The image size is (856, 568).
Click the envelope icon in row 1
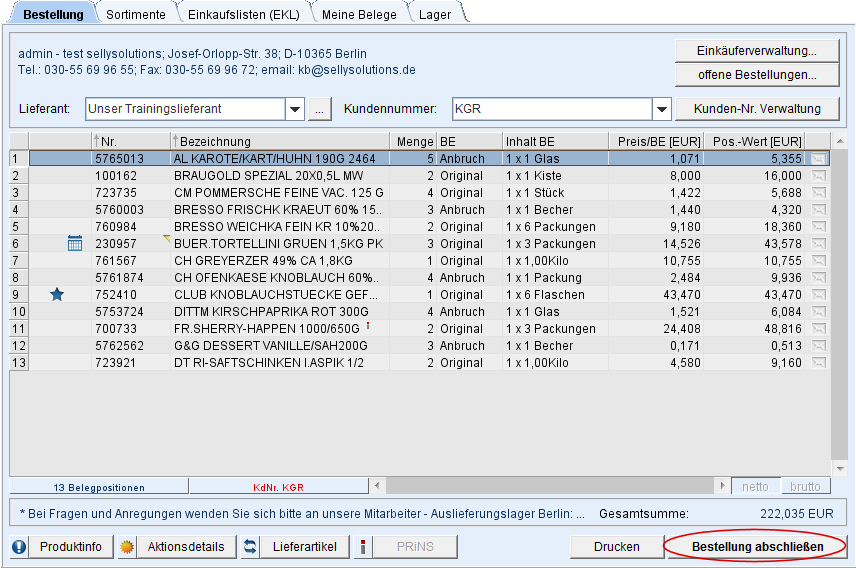(x=819, y=159)
